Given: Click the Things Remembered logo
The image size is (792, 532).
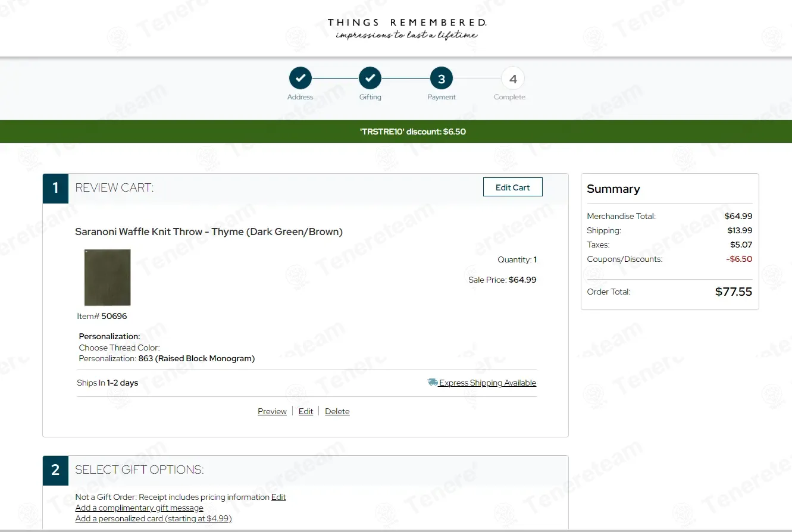Looking at the screenshot, I should click(x=407, y=29).
